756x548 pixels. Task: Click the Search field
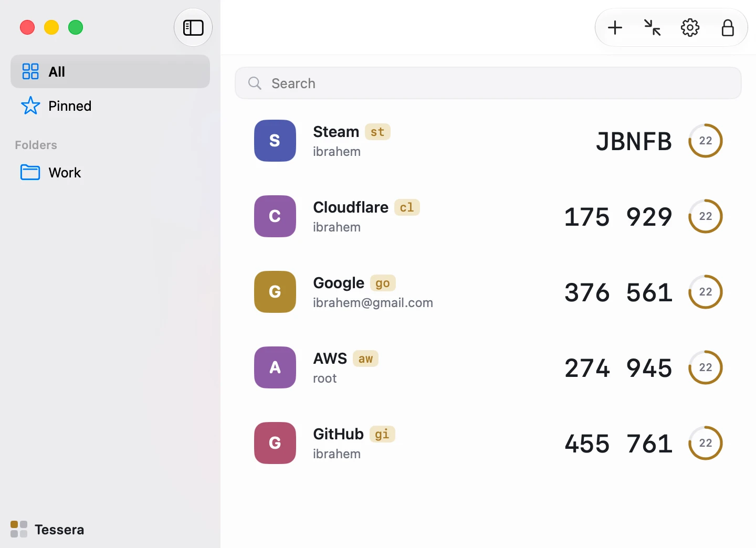point(488,83)
